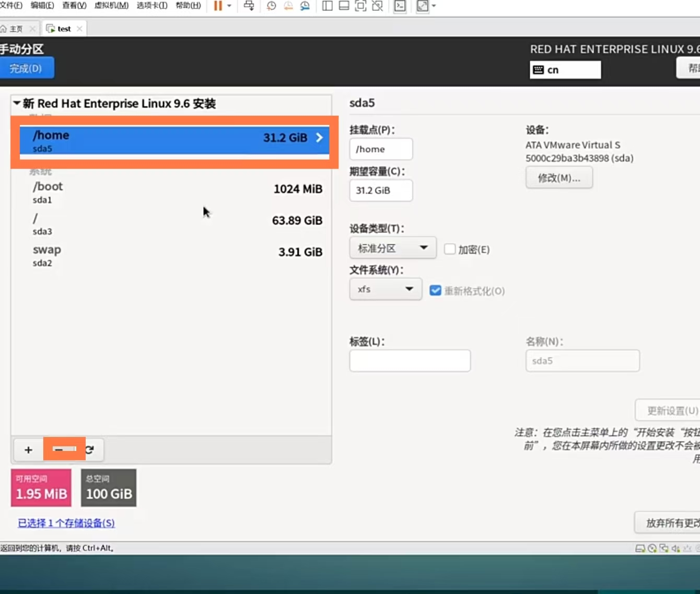Screen dimensions: 700x594
Task: Click the CD/DVD drive status icon
Action: [x=652, y=548]
